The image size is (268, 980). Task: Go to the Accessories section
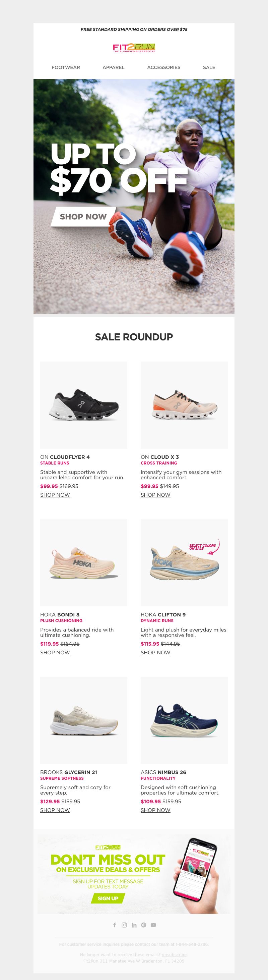pos(164,67)
